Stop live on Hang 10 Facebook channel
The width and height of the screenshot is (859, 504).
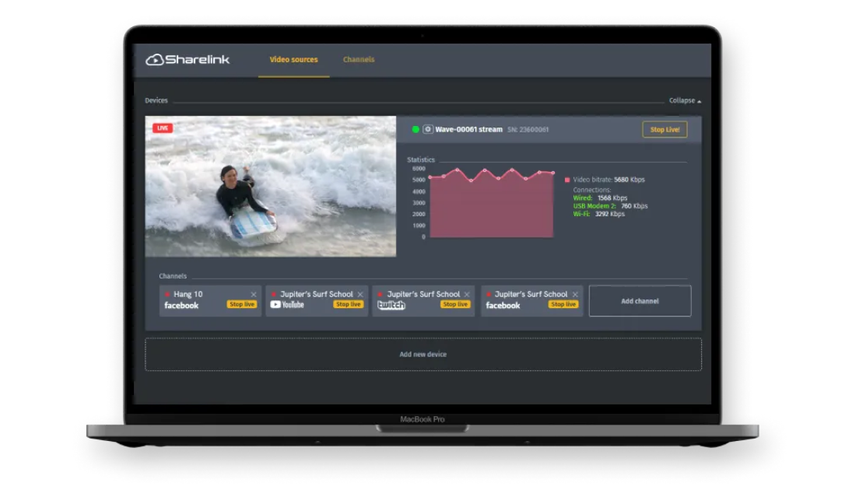coord(242,305)
